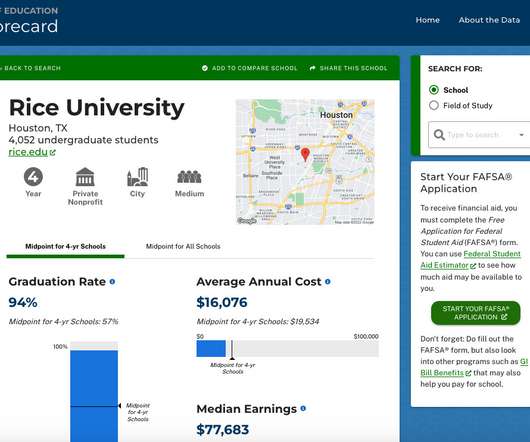Open Graduation Rate info tooltip icon

point(112,281)
